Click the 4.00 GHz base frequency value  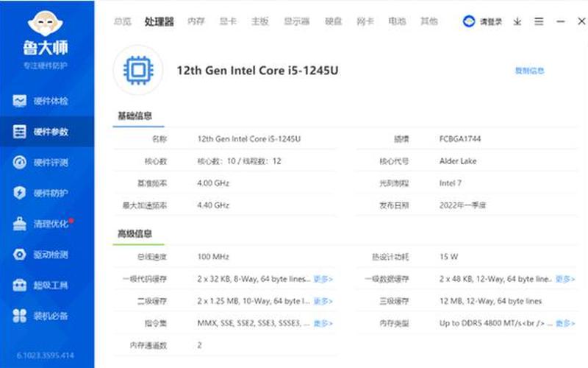213,183
